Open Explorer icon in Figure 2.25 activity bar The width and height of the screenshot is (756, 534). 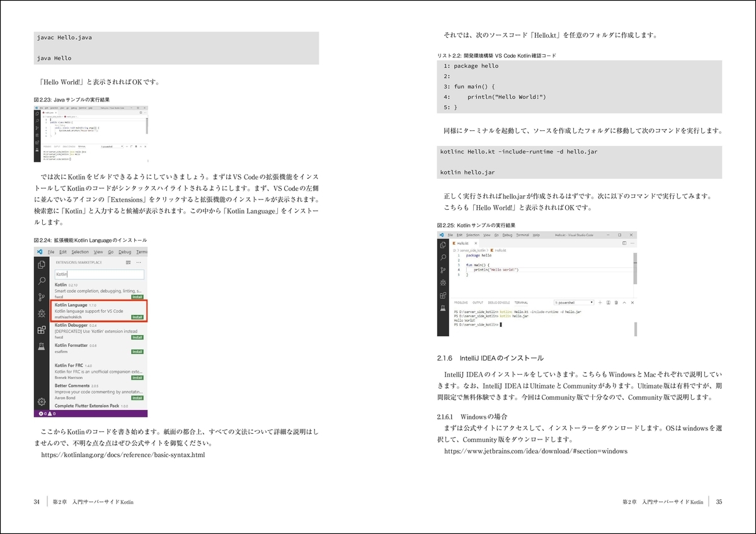(443, 245)
